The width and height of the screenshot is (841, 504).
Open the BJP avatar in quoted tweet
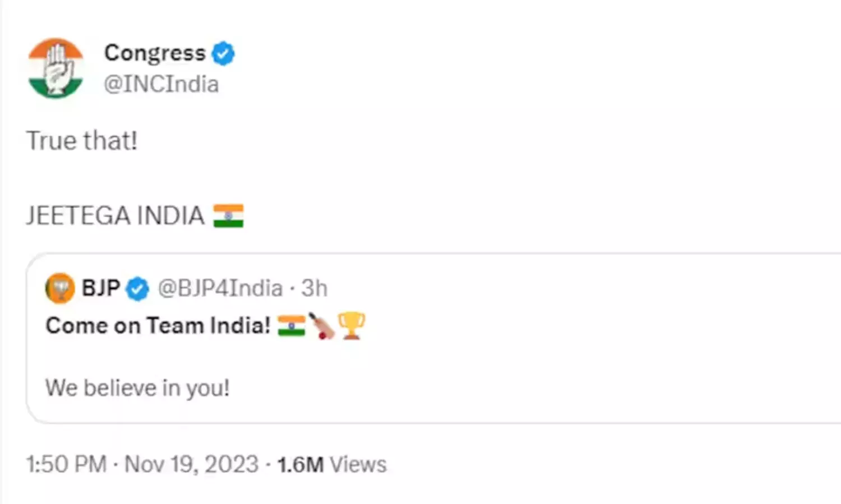click(60, 288)
